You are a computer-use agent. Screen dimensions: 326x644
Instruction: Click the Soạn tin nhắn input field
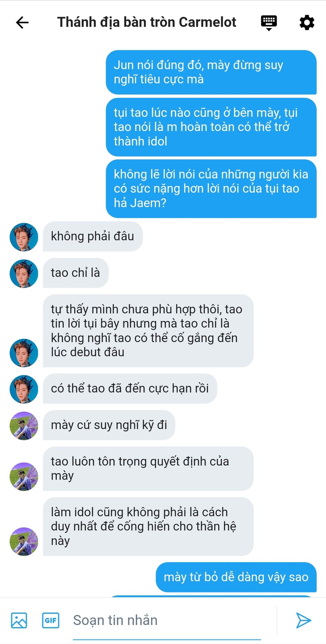click(167, 620)
